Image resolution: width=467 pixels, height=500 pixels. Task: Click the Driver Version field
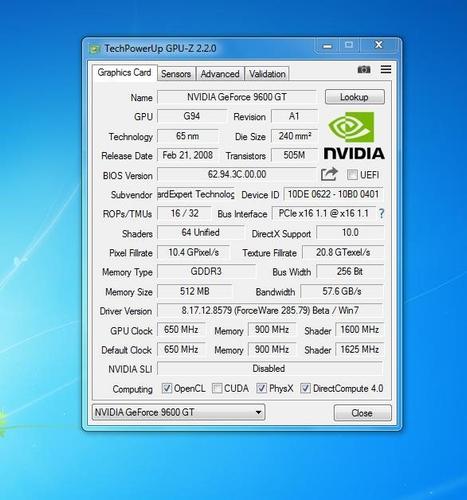pyautogui.click(x=270, y=311)
